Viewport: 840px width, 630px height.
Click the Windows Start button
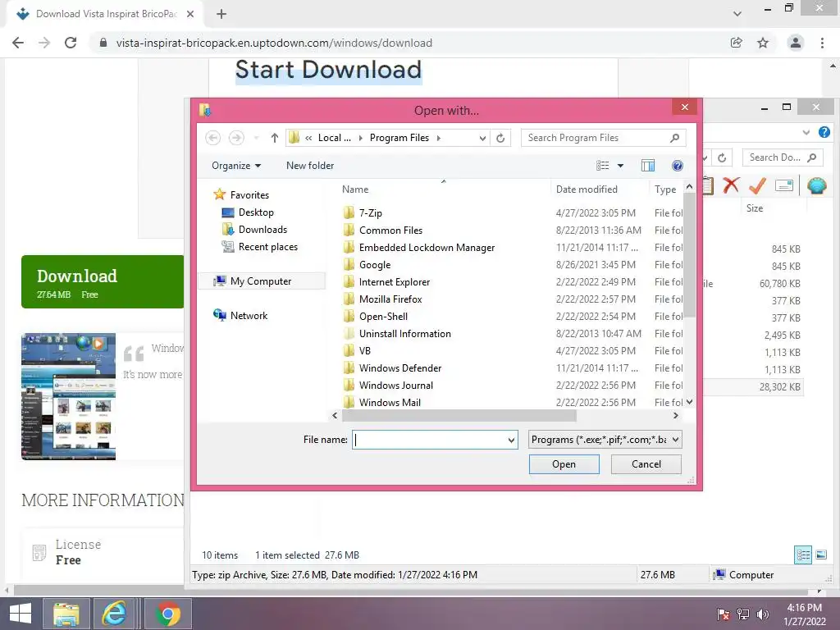20,614
